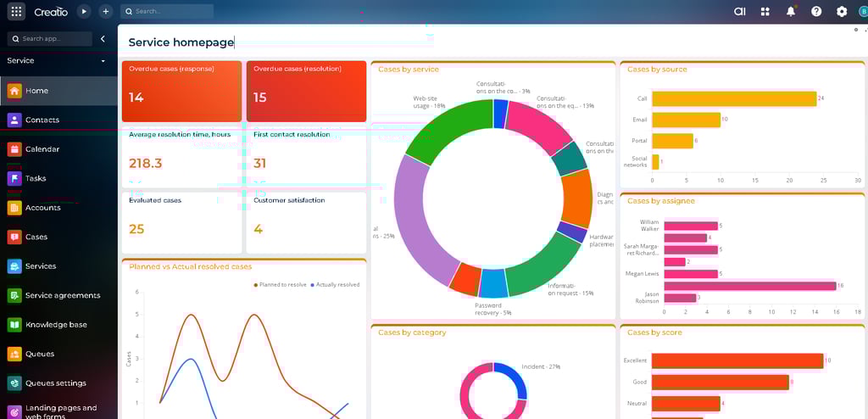868x419 pixels.
Task: Click the Service agreements icon
Action: pyautogui.click(x=14, y=296)
